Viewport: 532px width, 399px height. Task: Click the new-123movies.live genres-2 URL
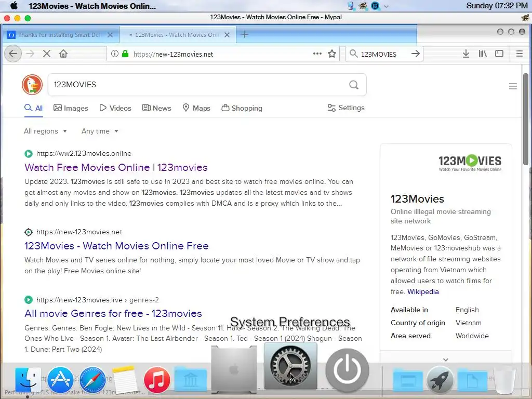[x=97, y=300]
